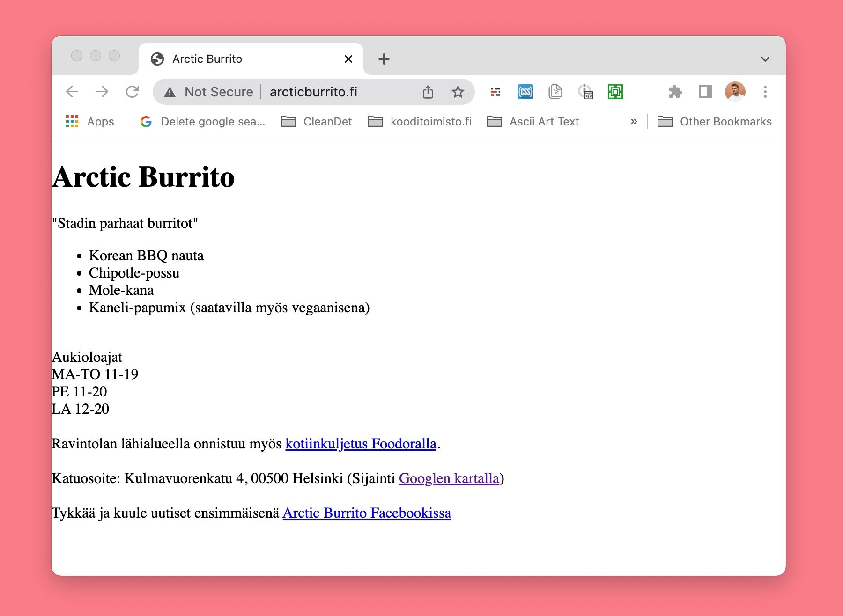The image size is (843, 616).
Task: Click the LA 12-20 hours line
Action: pos(81,409)
